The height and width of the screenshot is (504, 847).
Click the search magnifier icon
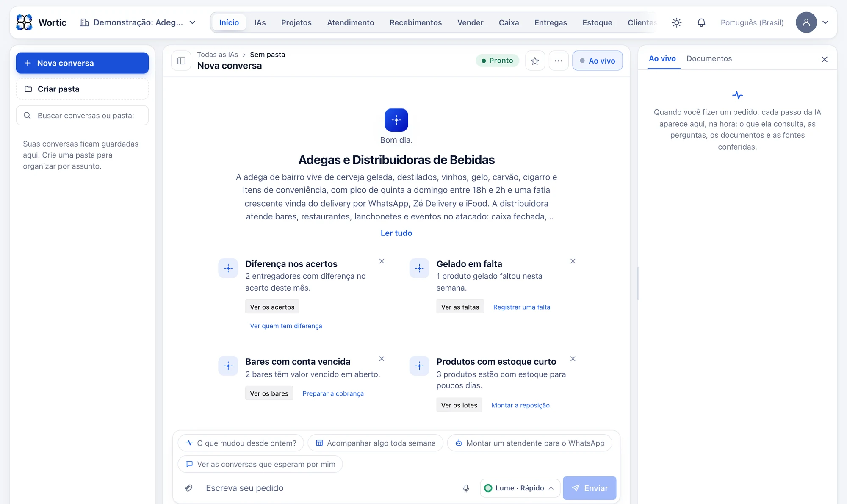coord(27,115)
